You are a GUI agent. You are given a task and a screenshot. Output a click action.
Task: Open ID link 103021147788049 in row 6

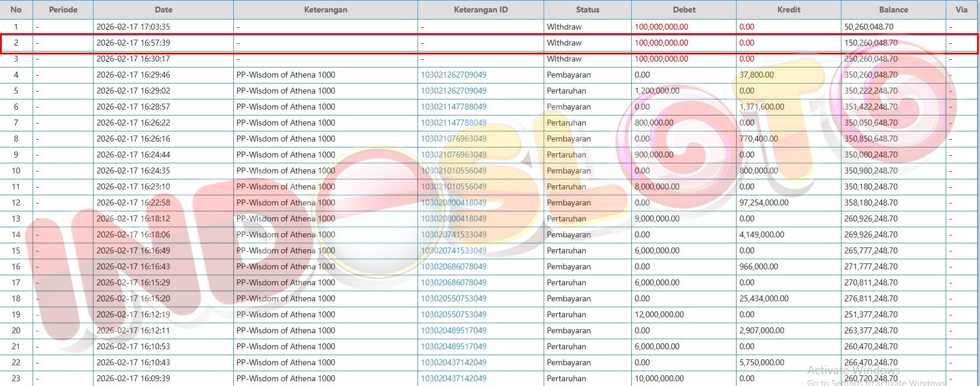454,107
